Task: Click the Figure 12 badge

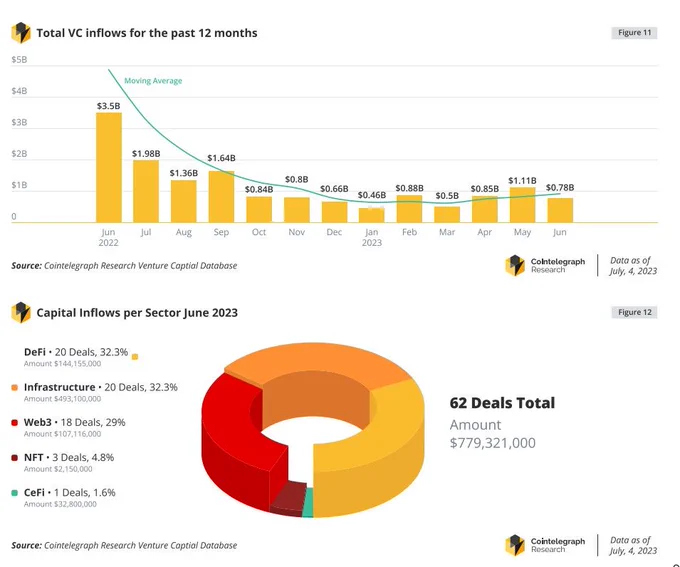Action: 634,312
